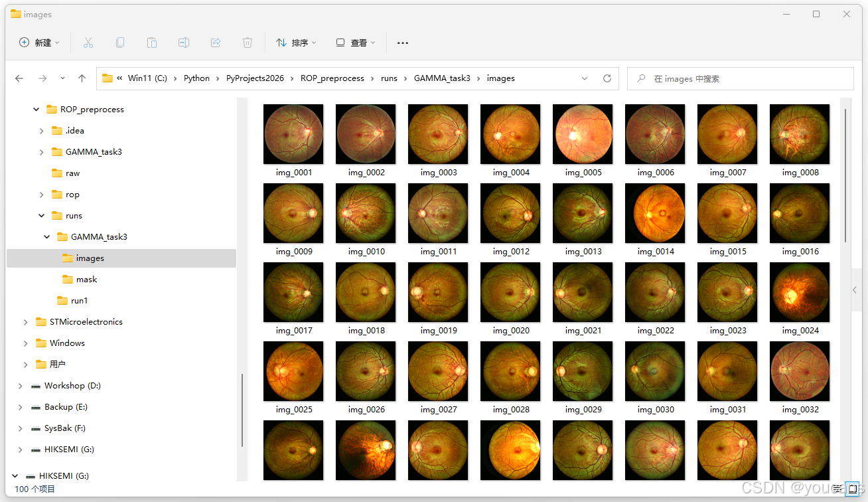Screen dimensions: 868x502
Task: Click the Refresh icon in address bar
Action: coord(607,78)
